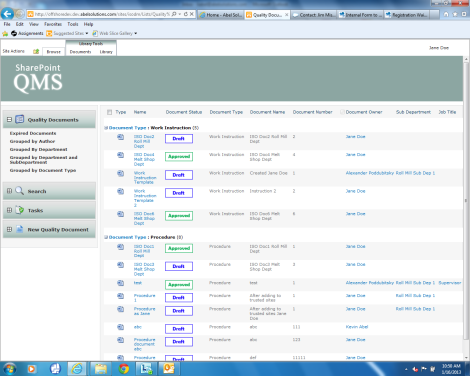Expand the Tasks sidebar section
The image size is (470, 376).
click(x=9, y=210)
